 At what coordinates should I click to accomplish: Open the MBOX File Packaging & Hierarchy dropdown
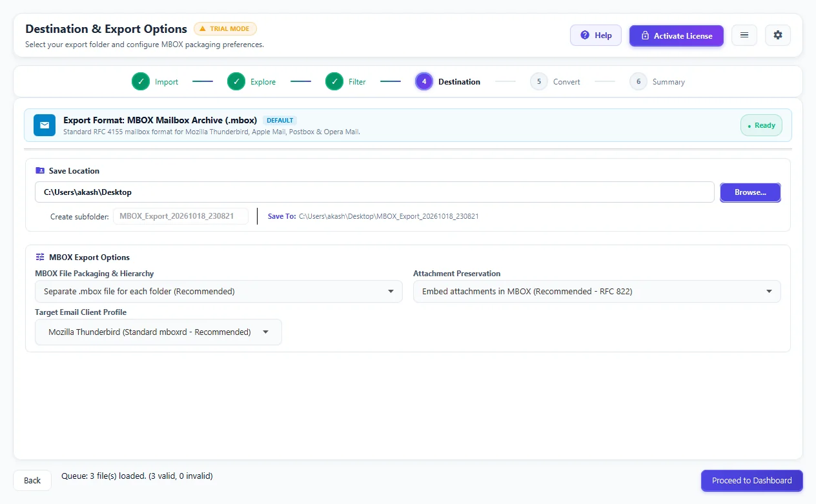click(x=219, y=292)
